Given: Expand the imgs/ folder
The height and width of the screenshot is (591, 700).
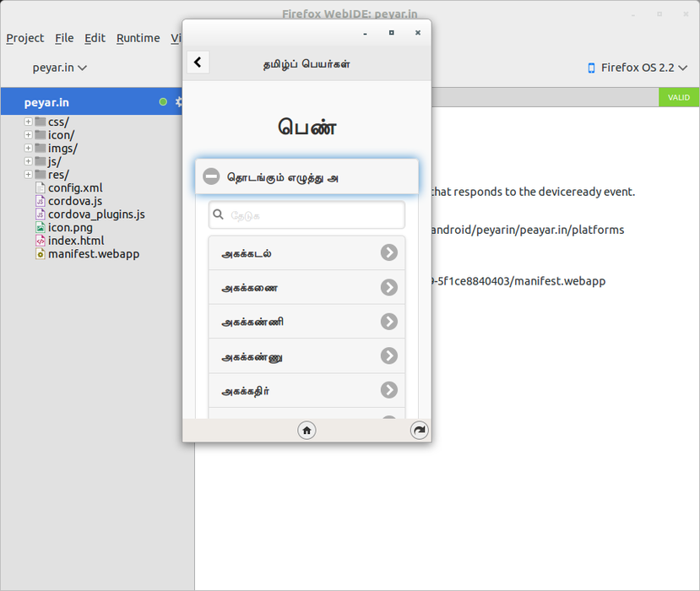Looking at the screenshot, I should (x=29, y=148).
